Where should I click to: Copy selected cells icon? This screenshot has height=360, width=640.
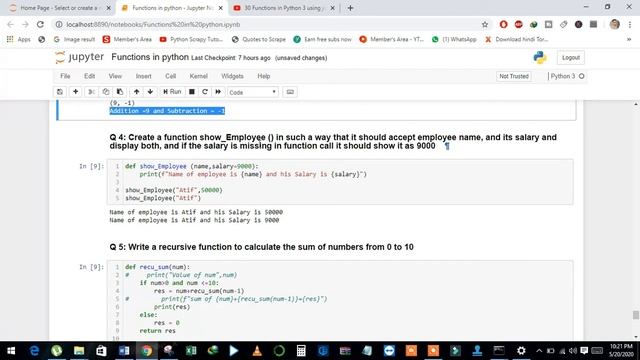click(x=106, y=92)
